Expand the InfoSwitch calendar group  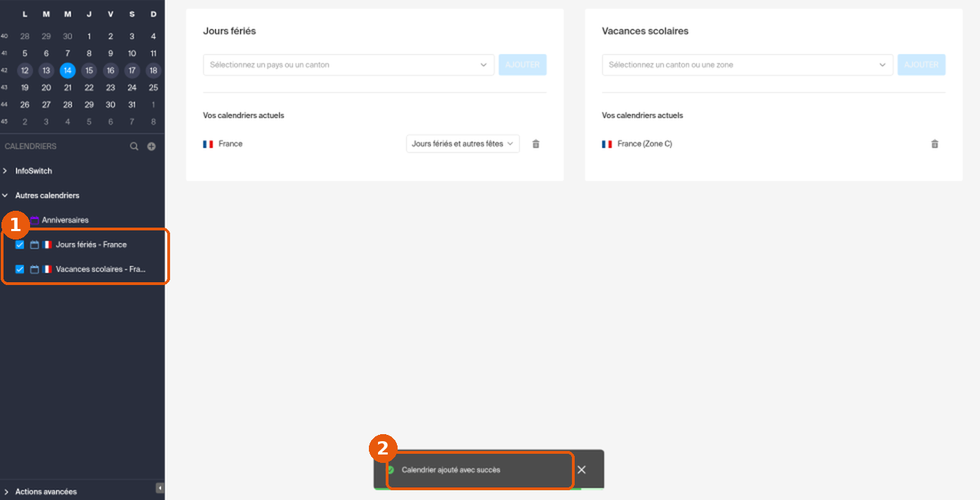[6, 171]
